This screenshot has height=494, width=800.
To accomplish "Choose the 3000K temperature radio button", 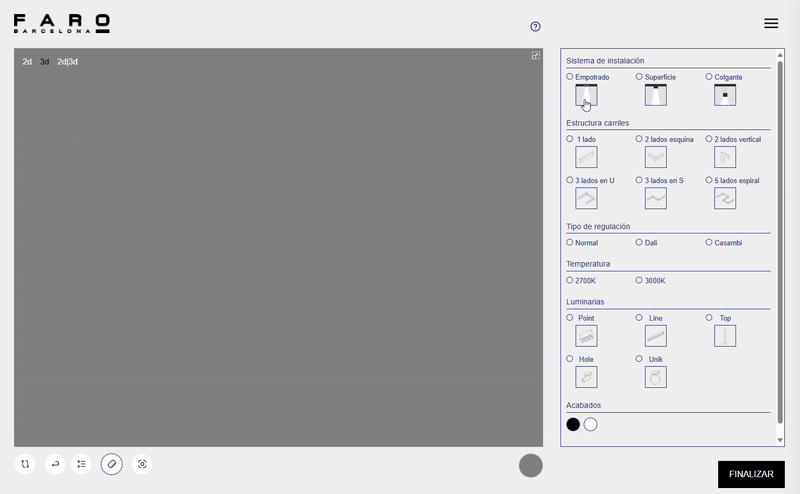I will [x=640, y=280].
